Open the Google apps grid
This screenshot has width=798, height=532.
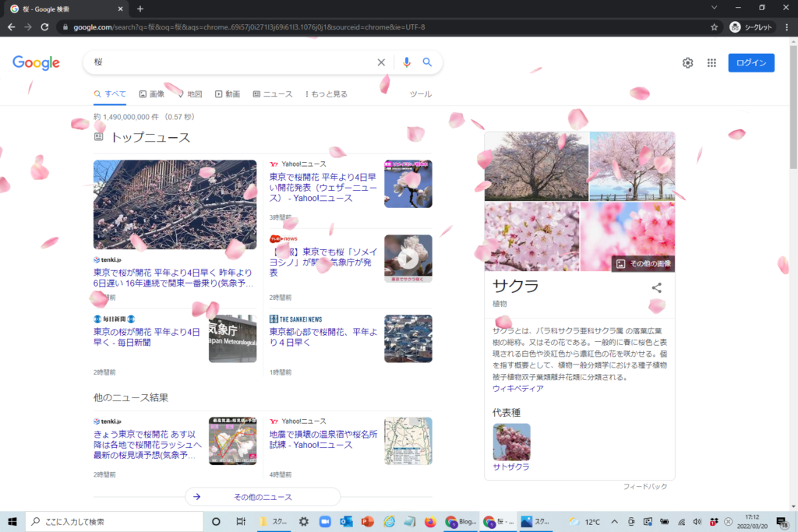point(711,63)
